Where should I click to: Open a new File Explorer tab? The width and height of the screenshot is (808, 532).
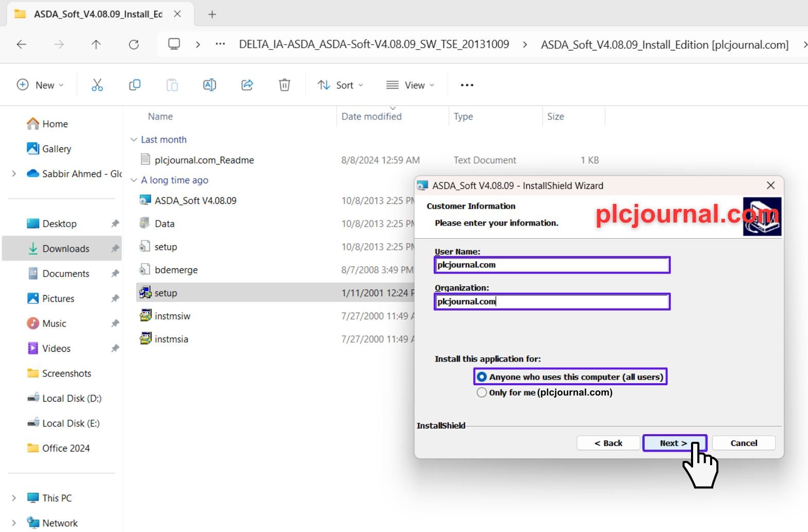coord(212,14)
